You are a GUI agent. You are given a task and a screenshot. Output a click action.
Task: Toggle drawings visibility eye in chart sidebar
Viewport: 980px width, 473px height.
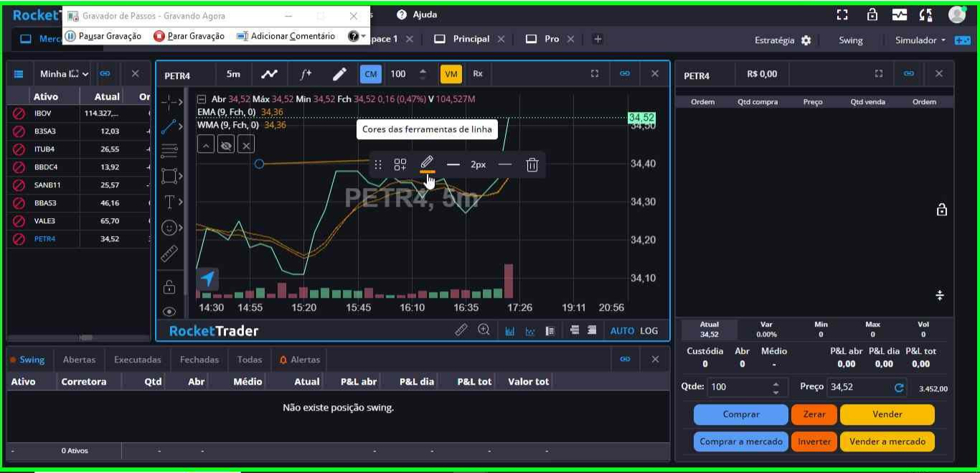(x=169, y=312)
